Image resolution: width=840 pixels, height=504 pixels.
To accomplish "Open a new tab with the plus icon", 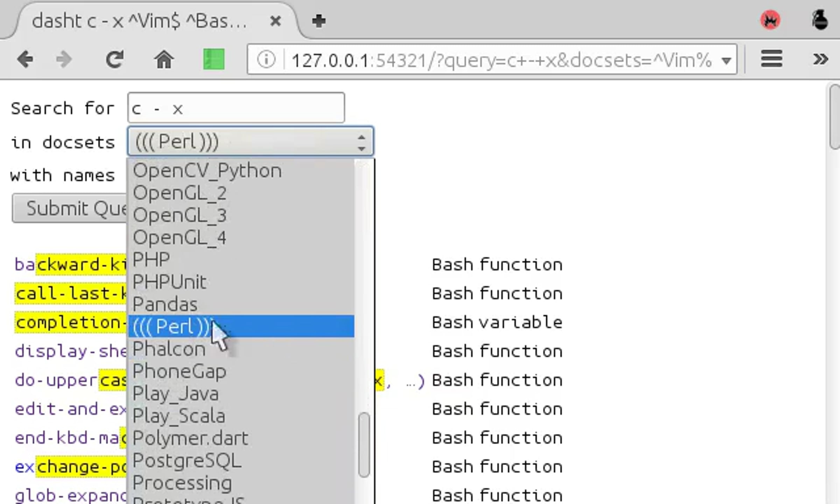I will (x=319, y=21).
